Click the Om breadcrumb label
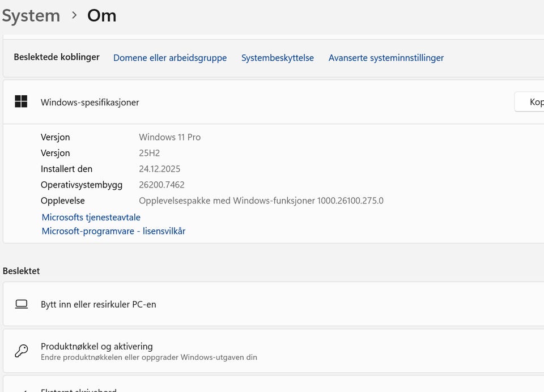Screen dimensions: 544x392 [x=101, y=15]
